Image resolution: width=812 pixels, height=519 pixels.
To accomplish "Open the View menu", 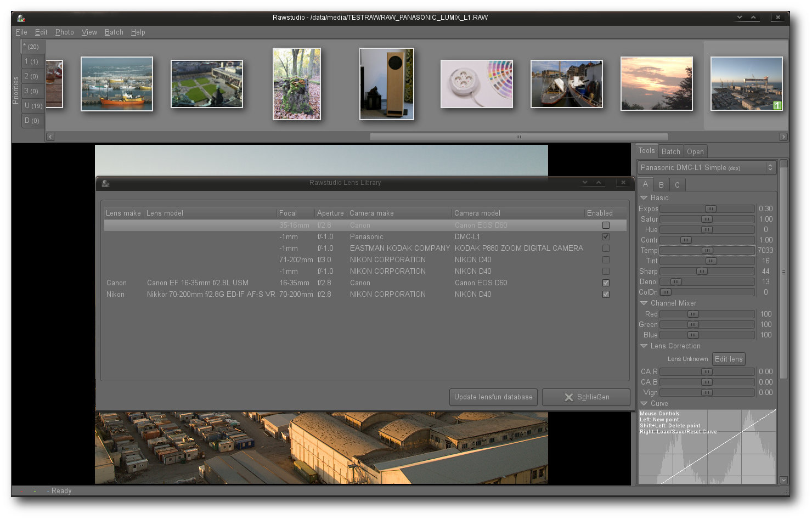I will click(x=89, y=32).
